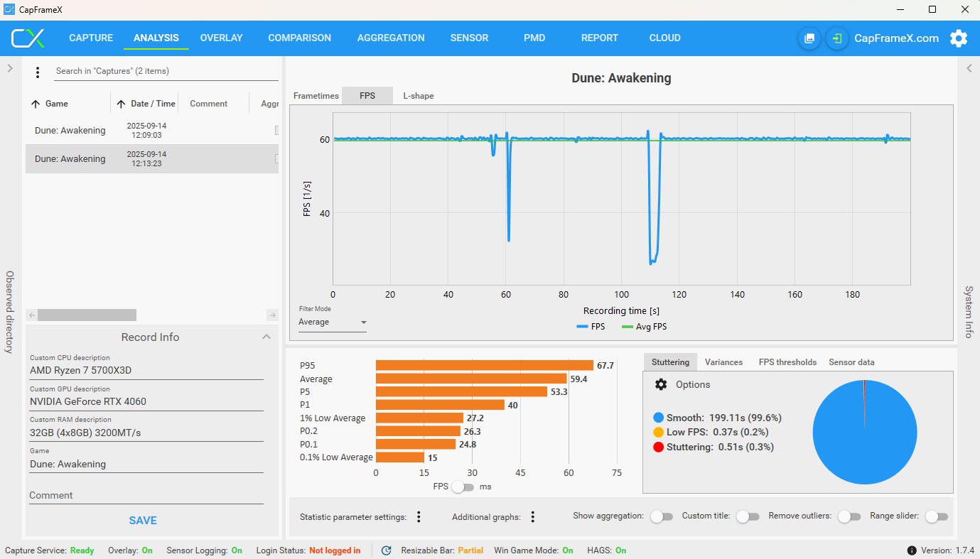
Task: Toggle FPS / ms unit switch
Action: (x=463, y=487)
